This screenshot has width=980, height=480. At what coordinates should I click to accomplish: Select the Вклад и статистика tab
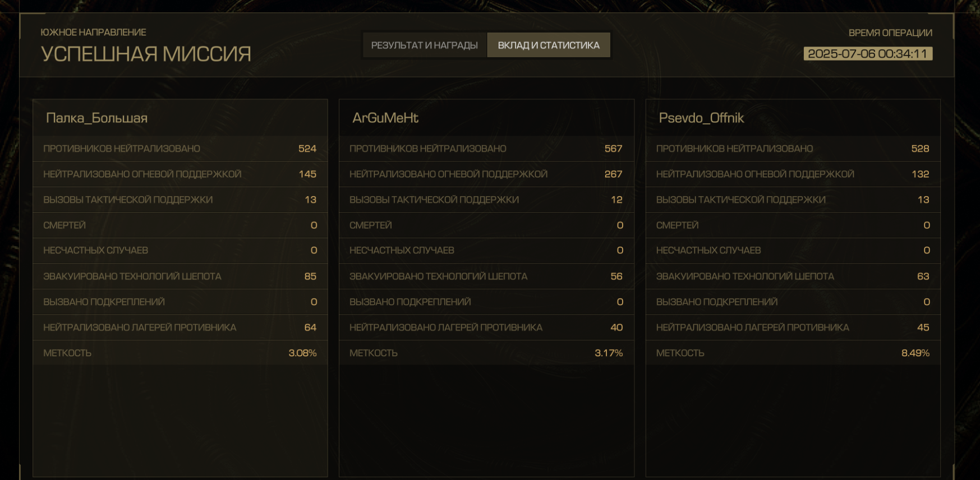549,45
